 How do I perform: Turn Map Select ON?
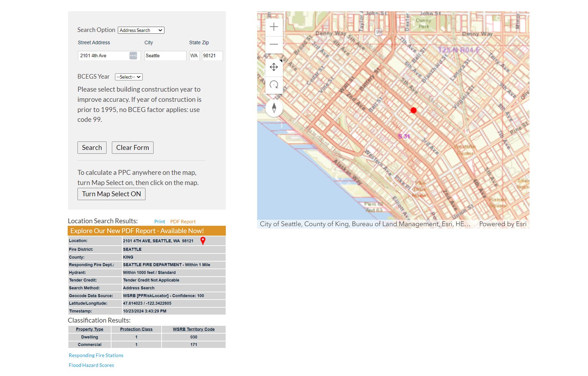point(111,194)
